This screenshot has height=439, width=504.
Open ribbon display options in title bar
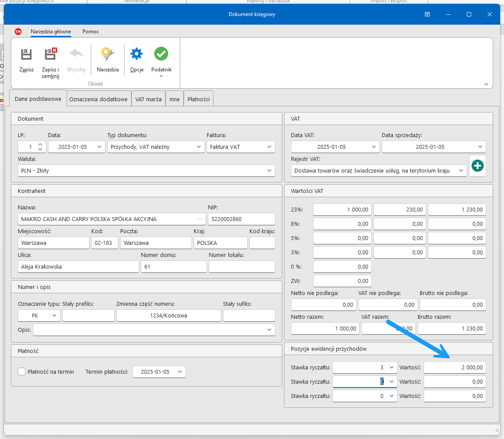[x=427, y=14]
